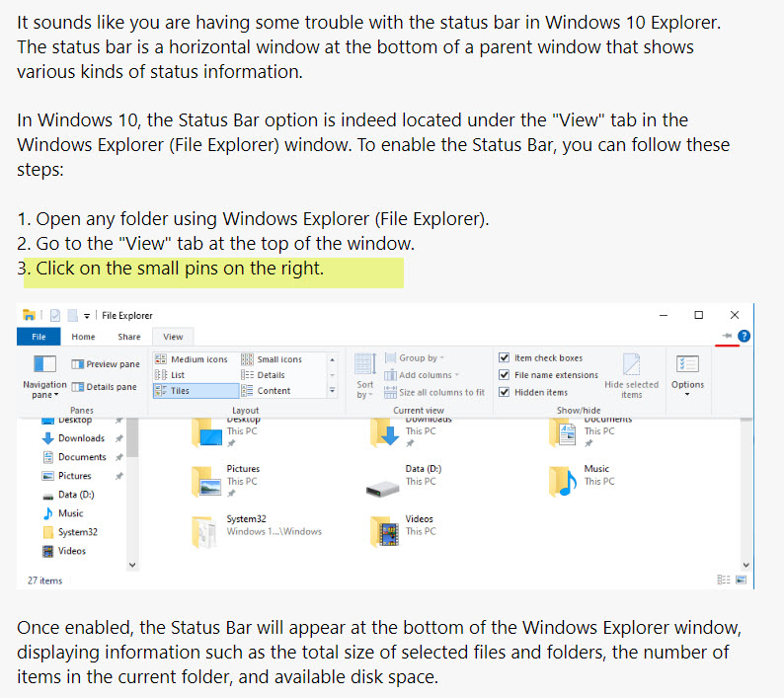This screenshot has width=784, height=698.
Task: Toggle File name extensions checkbox
Action: click(504, 374)
